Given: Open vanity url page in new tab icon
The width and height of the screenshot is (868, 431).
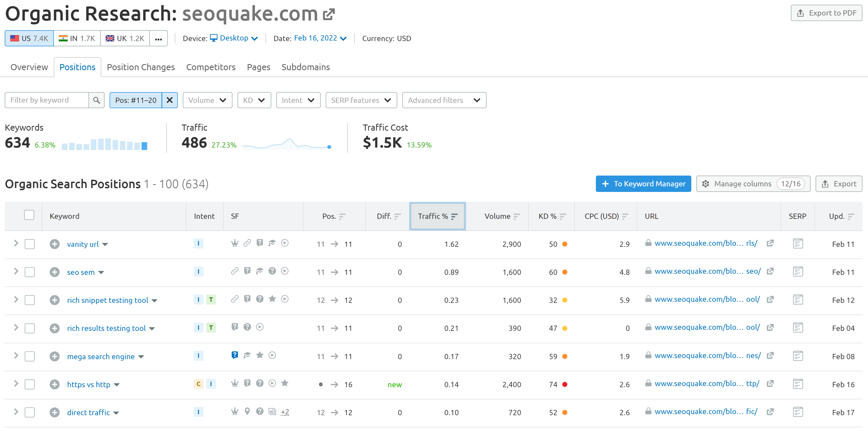Looking at the screenshot, I should coord(770,243).
